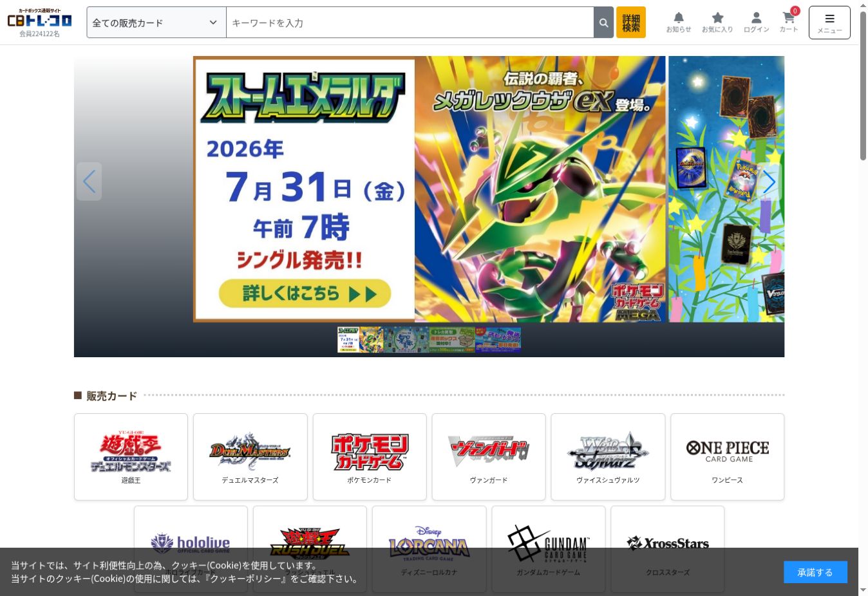Open the ストームエメラルダ main banner image
Viewport: 868px width, 596px height.
(429, 189)
